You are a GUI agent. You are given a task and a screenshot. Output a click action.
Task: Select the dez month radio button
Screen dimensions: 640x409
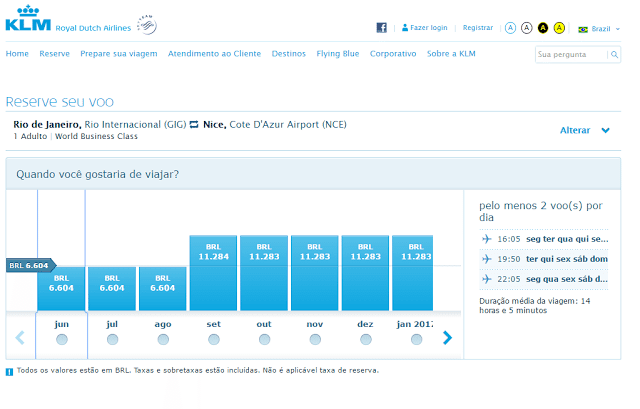366,339
